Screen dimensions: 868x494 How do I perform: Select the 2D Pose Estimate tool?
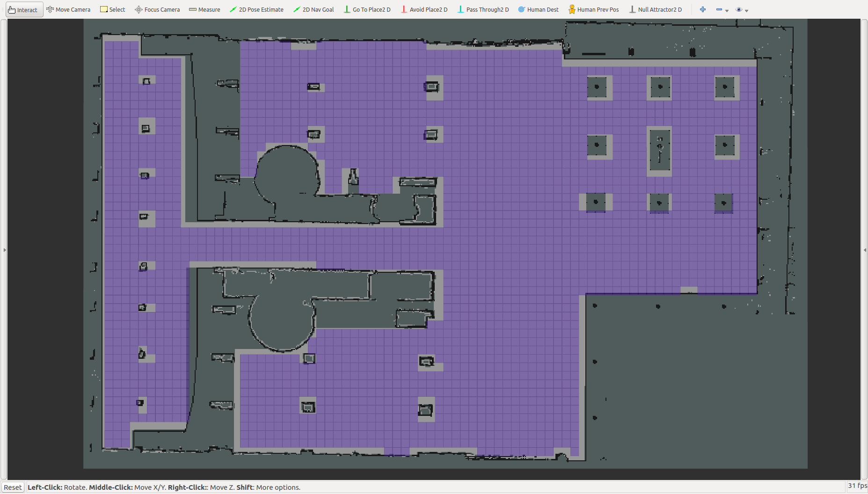[256, 9]
